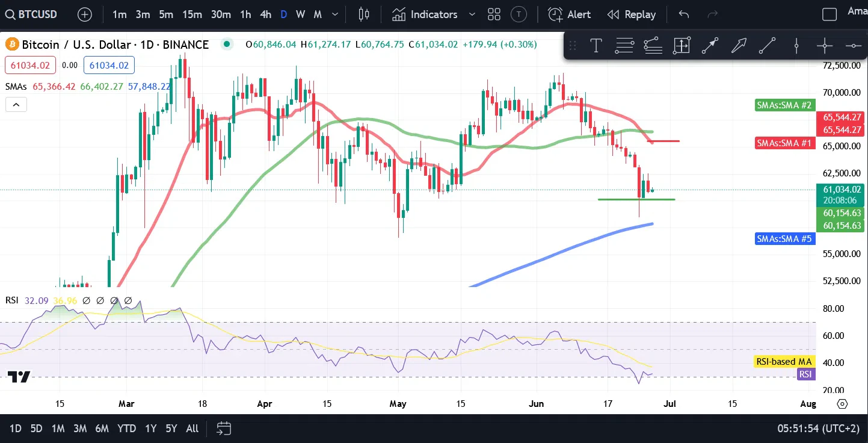Switch to the M monthly timeframe

pos(318,14)
